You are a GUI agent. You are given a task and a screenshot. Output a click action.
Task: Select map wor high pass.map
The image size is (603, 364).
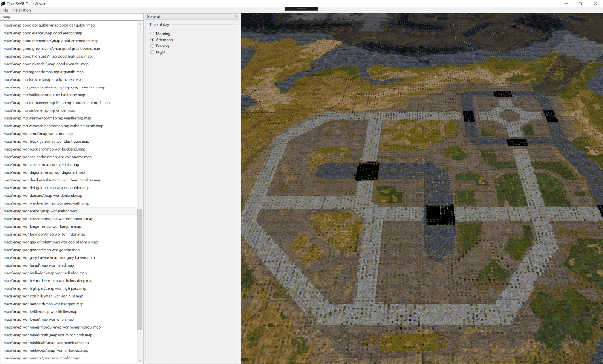69,288
